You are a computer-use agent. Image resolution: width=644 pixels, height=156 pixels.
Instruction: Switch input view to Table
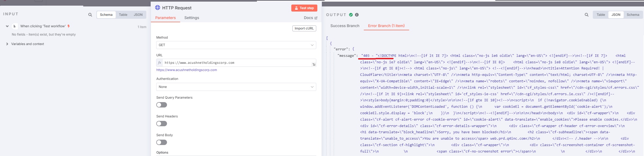[123, 15]
